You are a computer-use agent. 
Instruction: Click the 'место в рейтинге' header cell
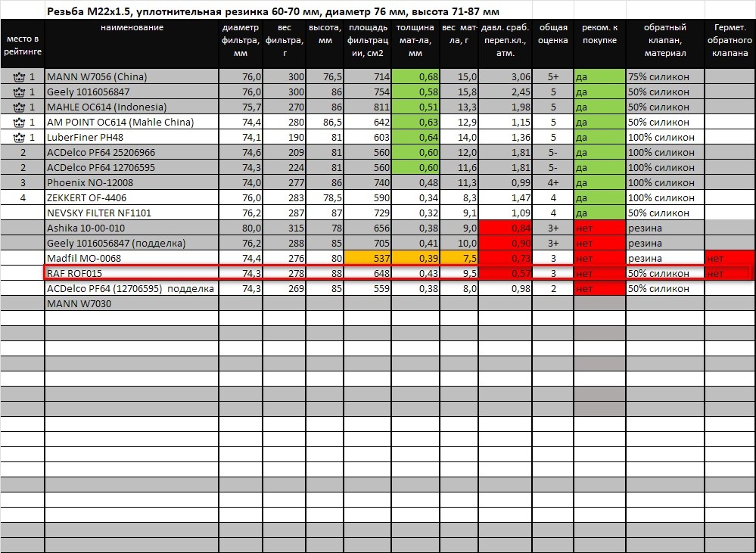click(x=23, y=45)
